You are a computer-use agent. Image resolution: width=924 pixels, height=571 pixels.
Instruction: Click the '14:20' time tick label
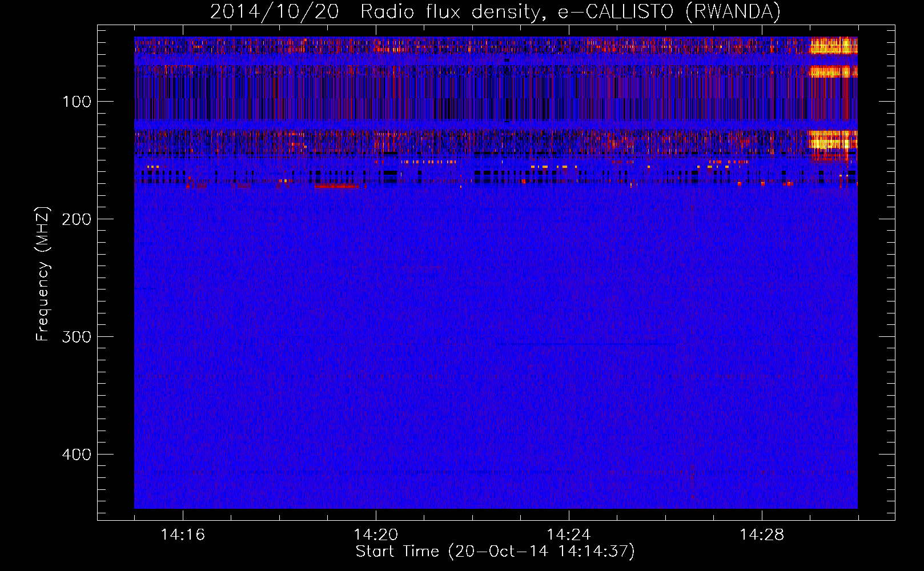click(376, 535)
